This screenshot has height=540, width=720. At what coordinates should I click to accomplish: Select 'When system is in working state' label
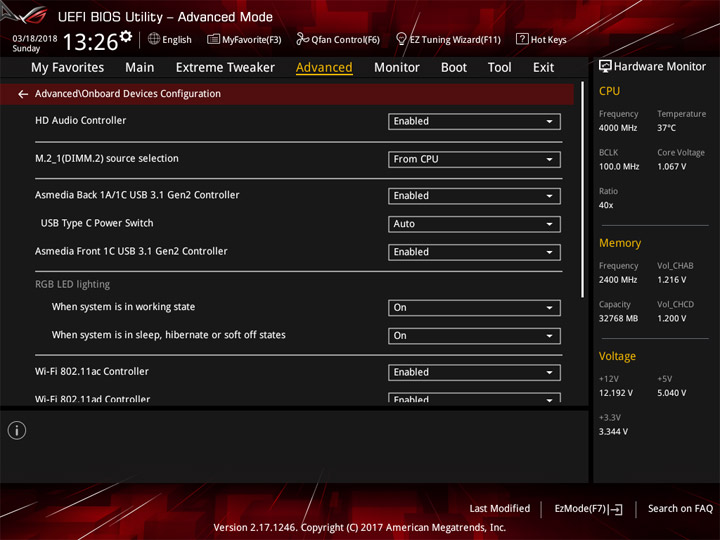123,307
